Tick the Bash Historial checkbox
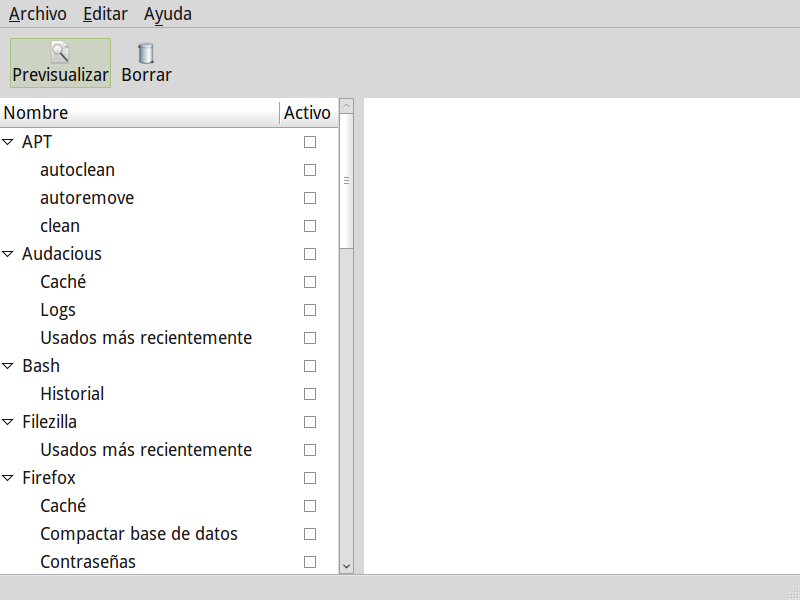This screenshot has width=800, height=600. click(x=310, y=394)
